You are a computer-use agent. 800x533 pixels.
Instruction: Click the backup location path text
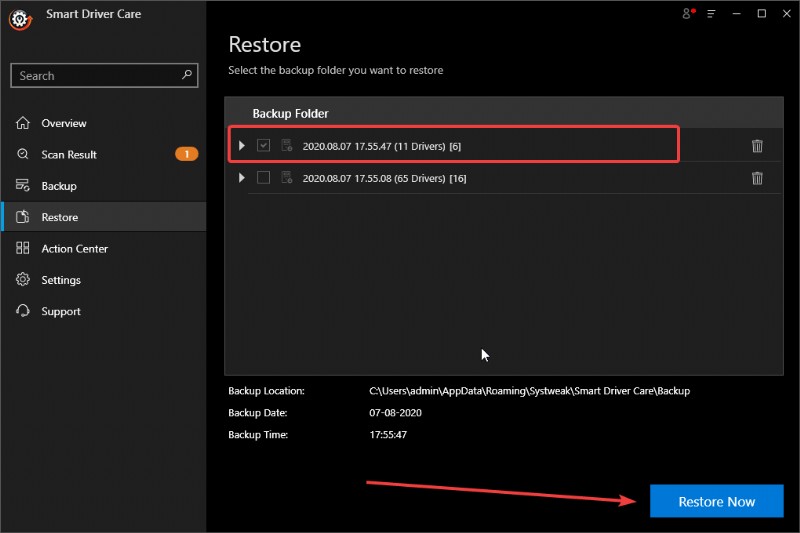click(530, 391)
